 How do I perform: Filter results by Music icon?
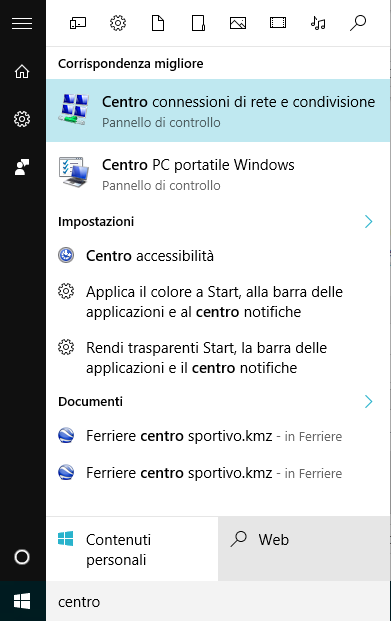[x=318, y=23]
